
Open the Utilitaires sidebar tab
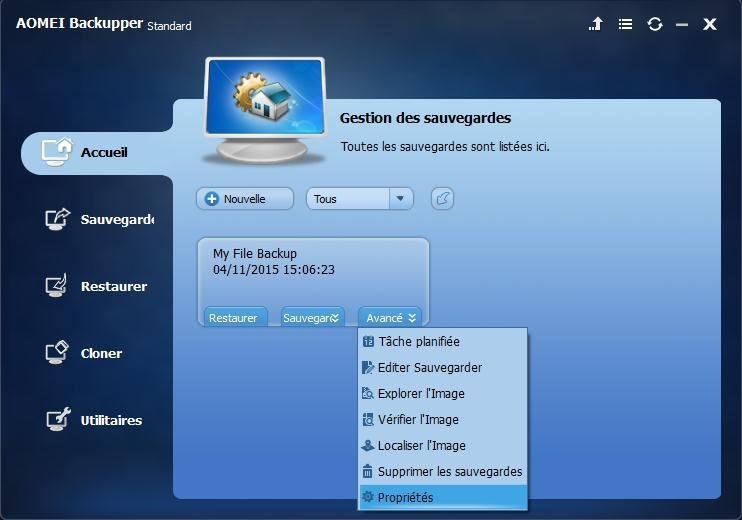94,420
